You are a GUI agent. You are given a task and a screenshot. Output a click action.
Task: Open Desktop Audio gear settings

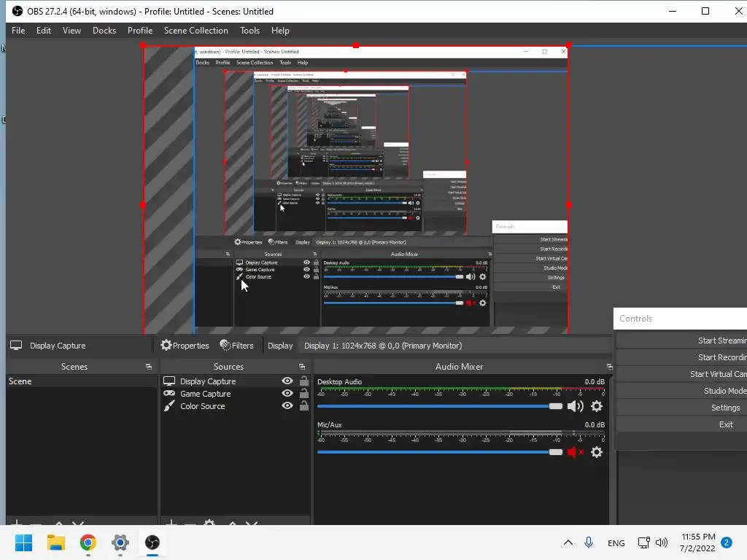click(x=597, y=406)
